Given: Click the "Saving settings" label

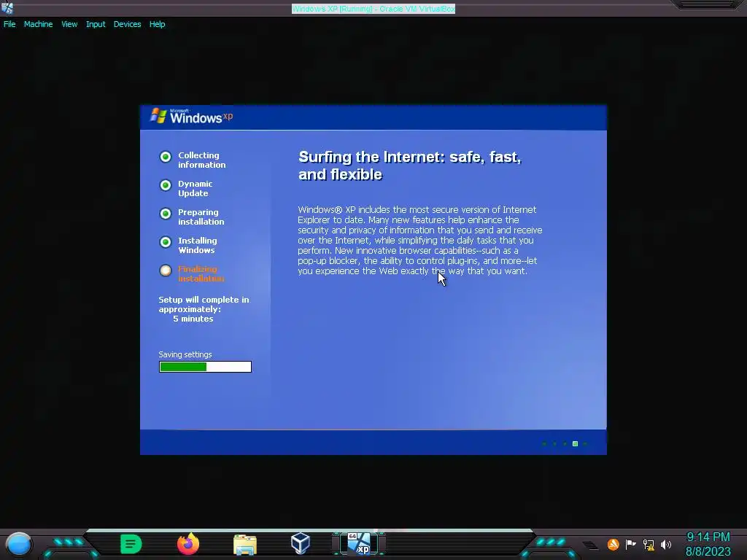Looking at the screenshot, I should [185, 354].
